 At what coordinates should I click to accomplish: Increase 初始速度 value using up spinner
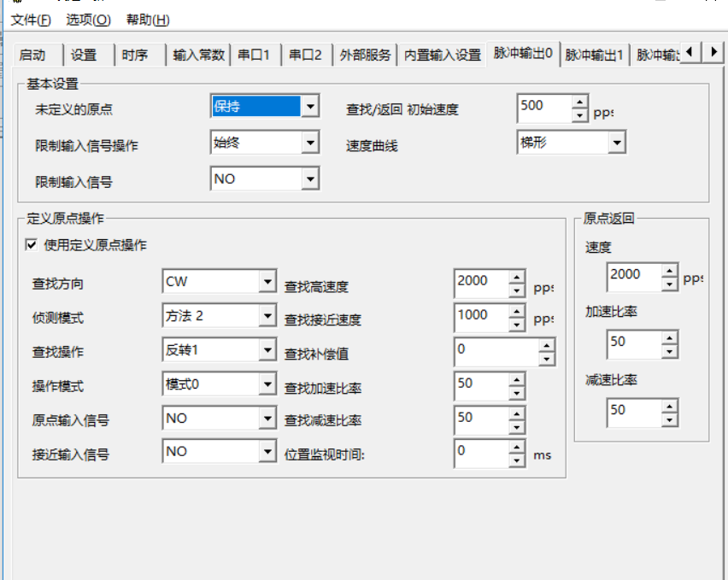[580, 102]
